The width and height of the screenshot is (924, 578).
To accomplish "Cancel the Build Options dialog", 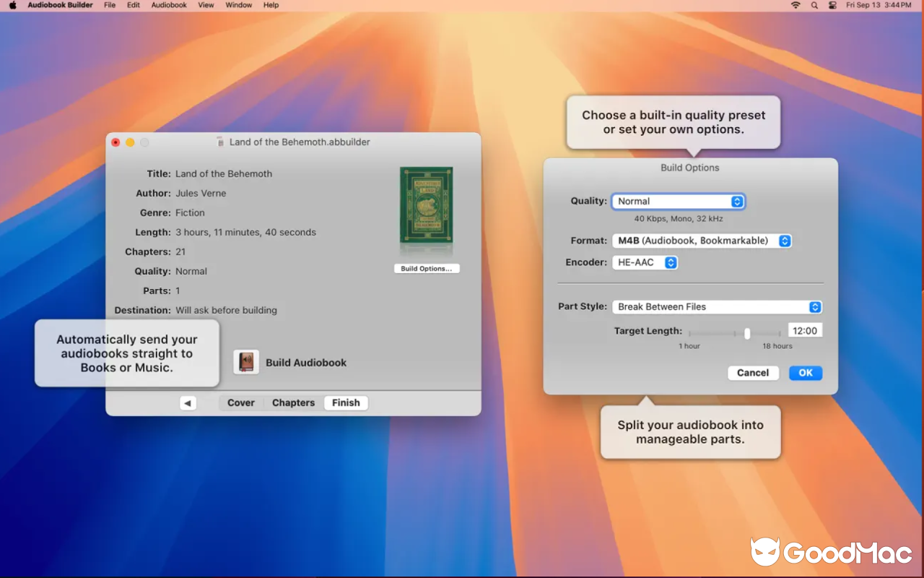I will click(753, 372).
